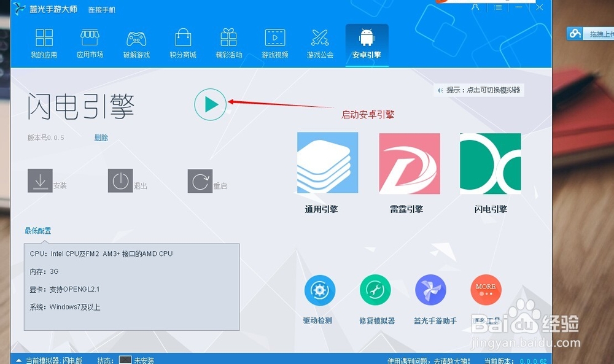Click the 退出 power icon
614x364 pixels.
click(120, 180)
